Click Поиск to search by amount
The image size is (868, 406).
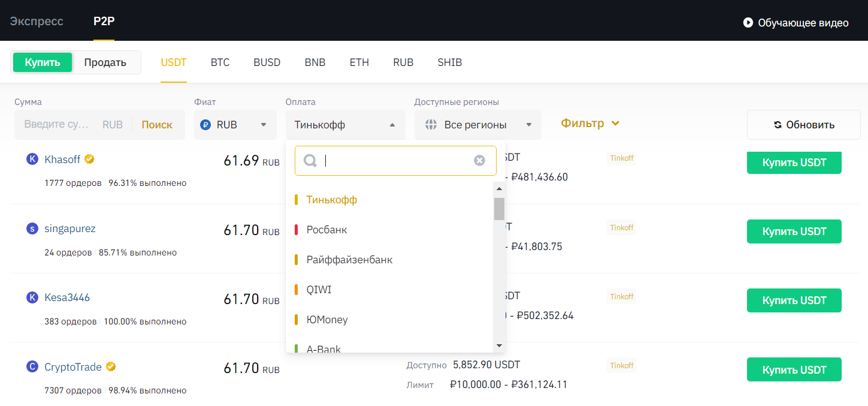click(x=157, y=125)
